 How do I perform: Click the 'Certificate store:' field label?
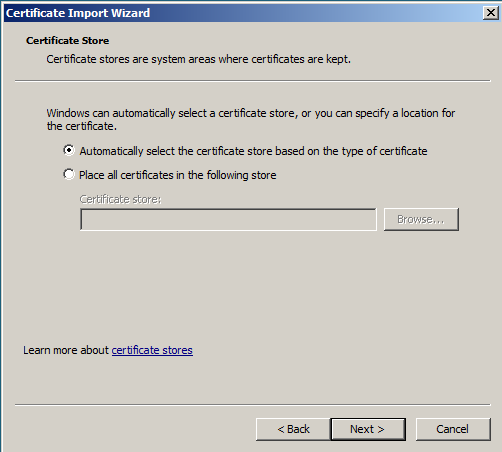[x=120, y=199]
